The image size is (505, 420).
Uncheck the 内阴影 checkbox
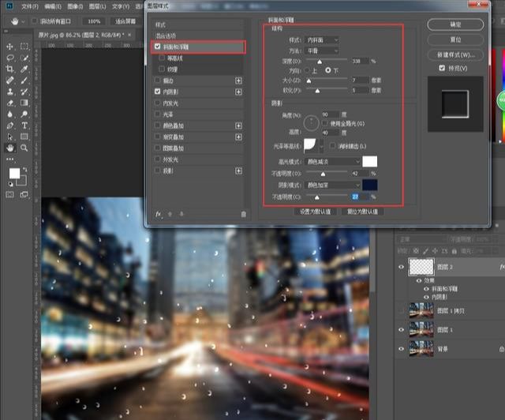157,92
